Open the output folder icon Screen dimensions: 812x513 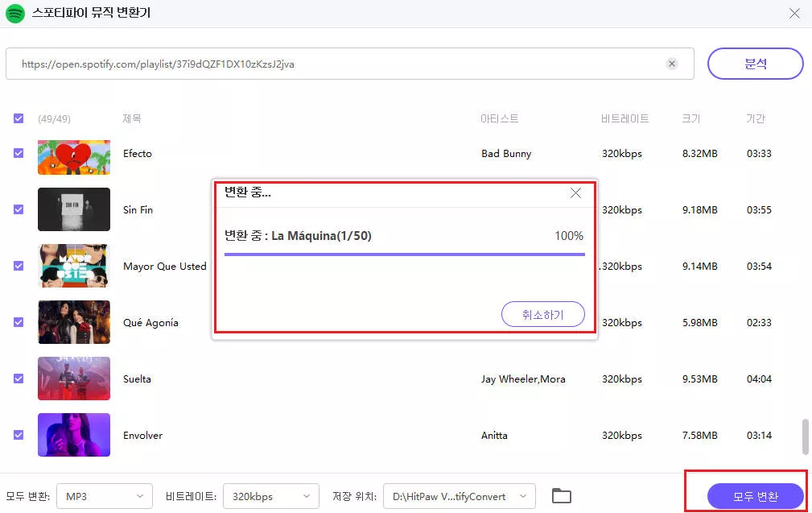tap(562, 496)
